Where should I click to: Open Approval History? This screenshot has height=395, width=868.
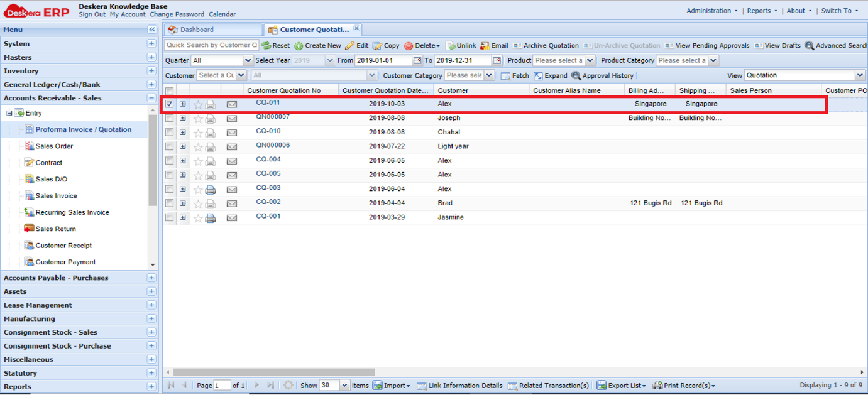[x=602, y=76]
